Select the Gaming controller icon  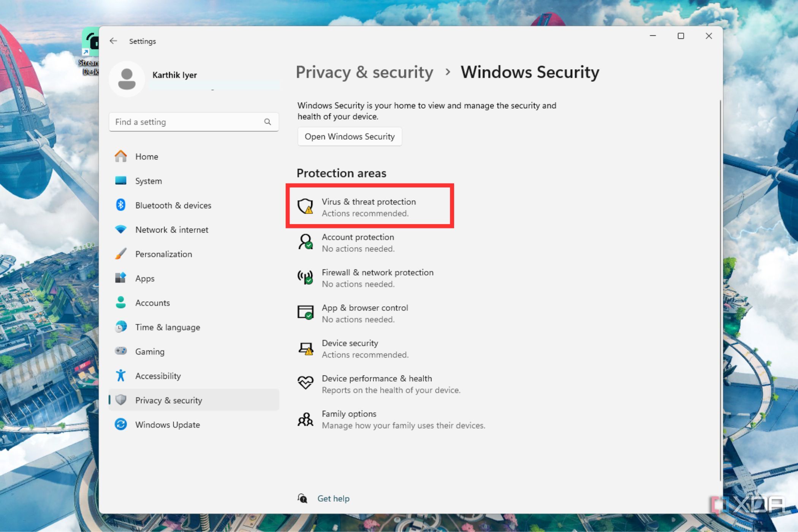point(120,351)
